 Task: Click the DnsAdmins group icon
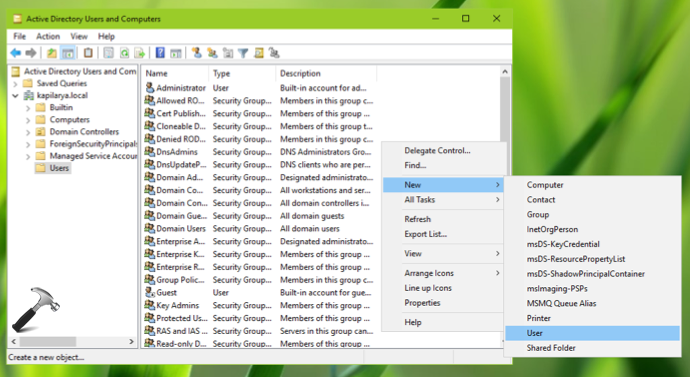[150, 152]
